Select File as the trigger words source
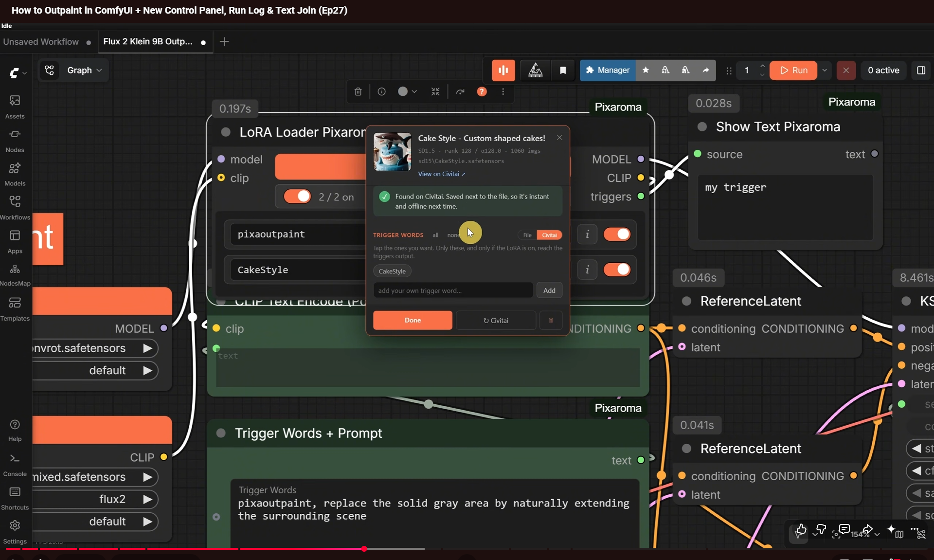 pos(527,235)
